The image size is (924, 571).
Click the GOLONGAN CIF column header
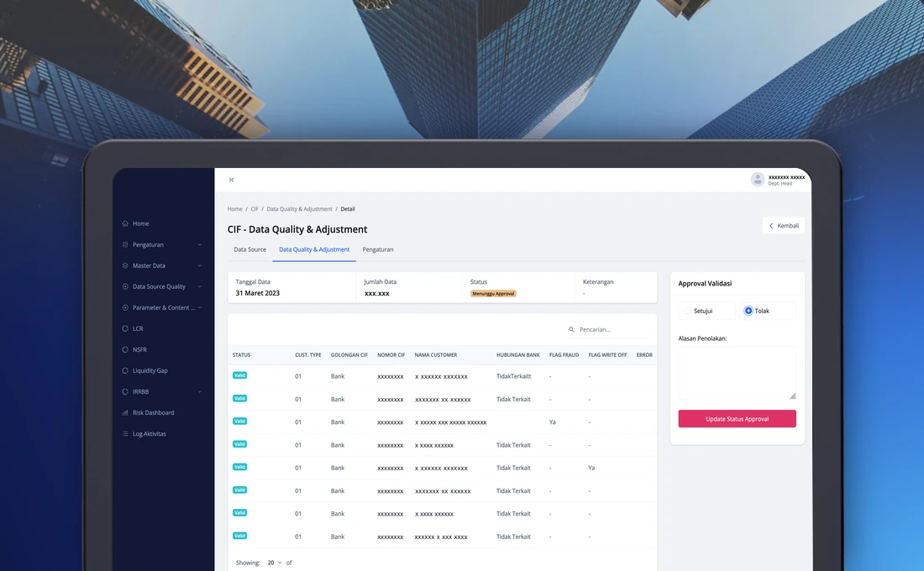click(349, 355)
